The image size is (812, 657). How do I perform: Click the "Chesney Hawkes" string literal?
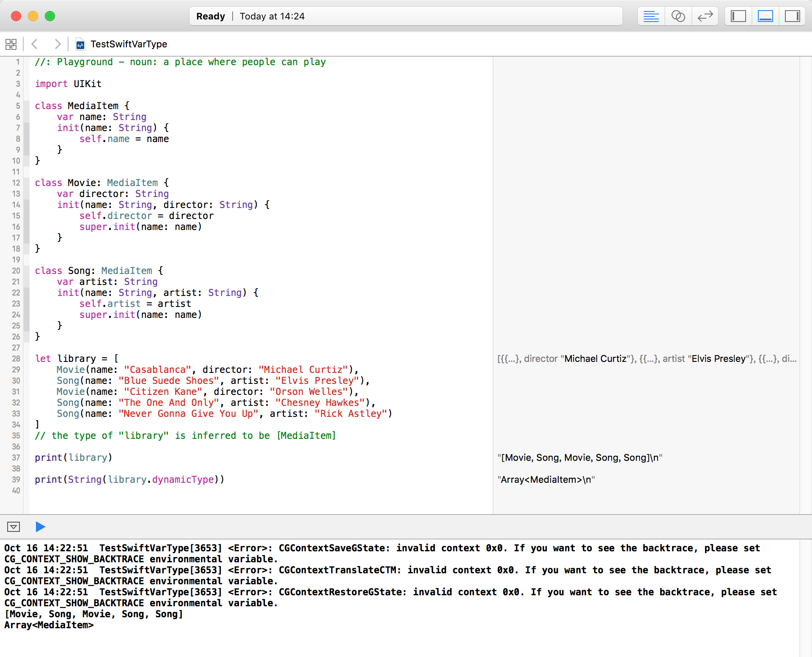coord(320,402)
